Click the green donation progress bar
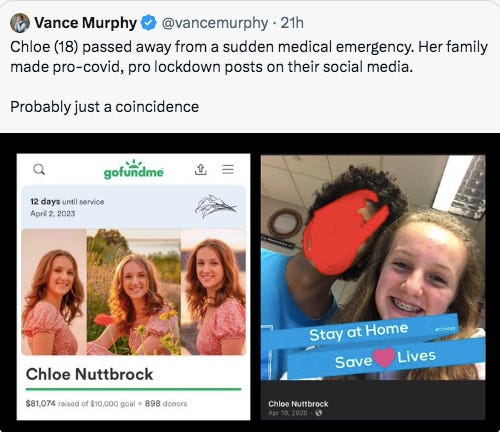Screen dimensions: 500x432 [133, 389]
